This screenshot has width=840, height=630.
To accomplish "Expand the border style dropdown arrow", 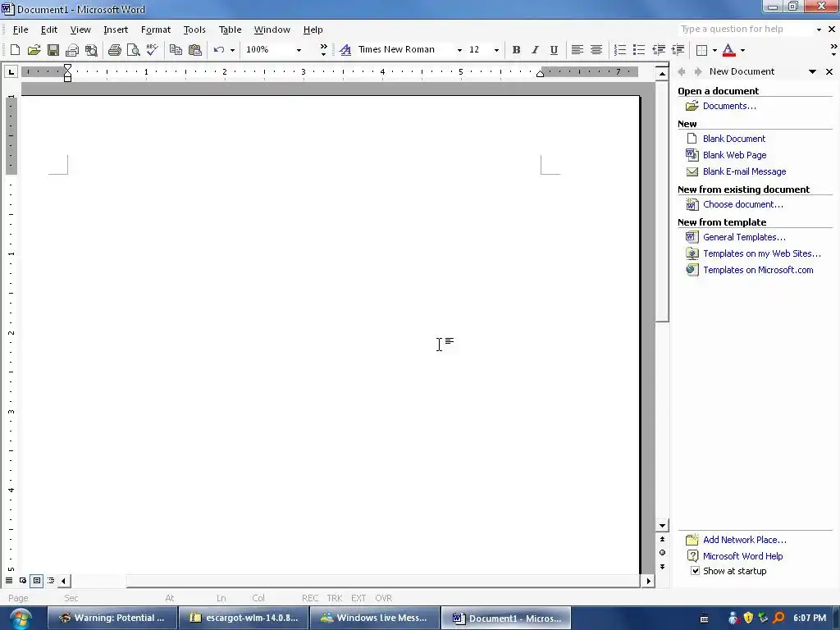I will 714,50.
